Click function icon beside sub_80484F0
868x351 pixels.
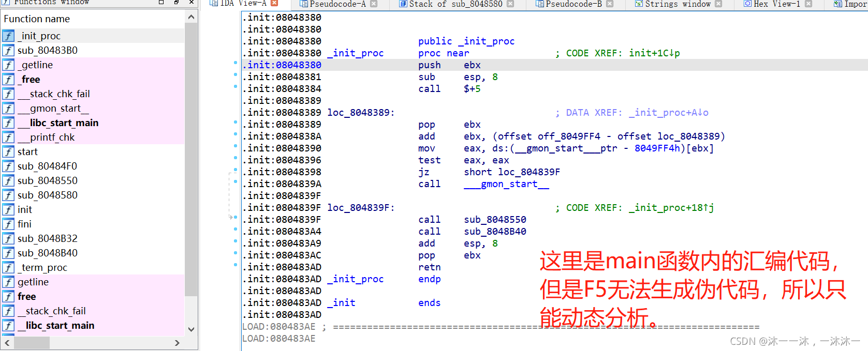click(x=8, y=166)
